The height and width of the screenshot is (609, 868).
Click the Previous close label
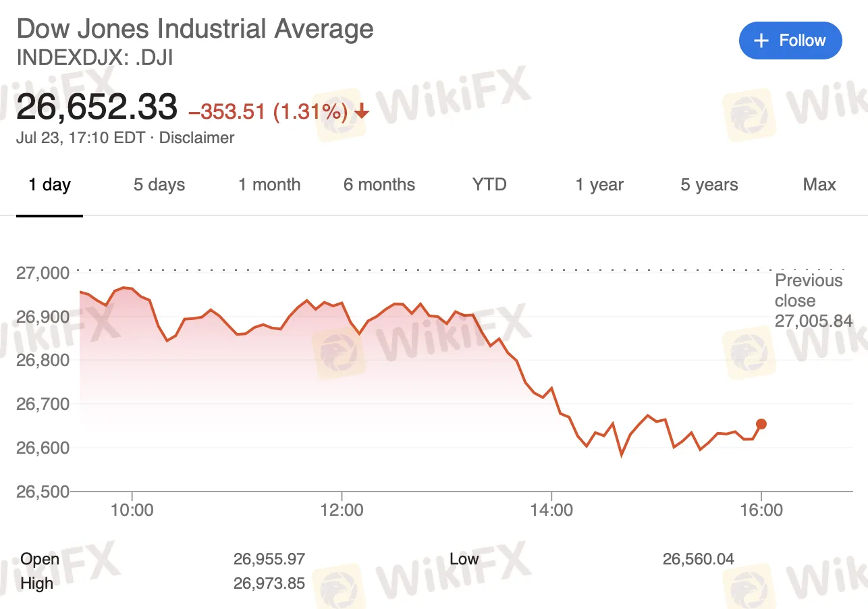(x=809, y=290)
